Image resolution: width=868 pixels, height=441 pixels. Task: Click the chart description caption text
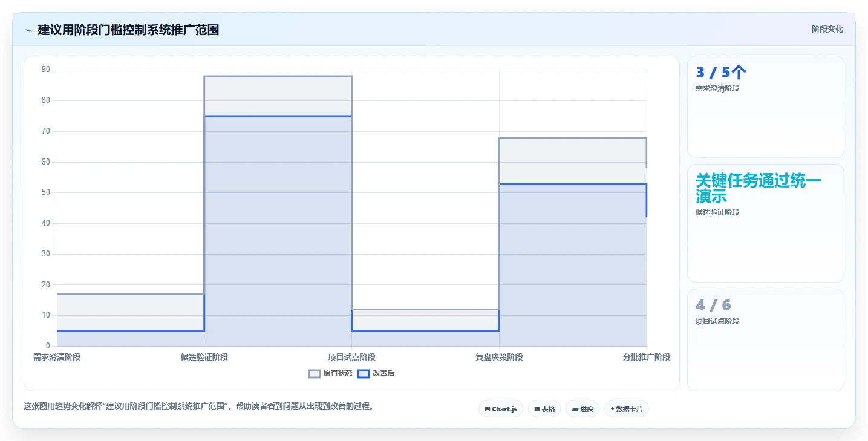198,407
